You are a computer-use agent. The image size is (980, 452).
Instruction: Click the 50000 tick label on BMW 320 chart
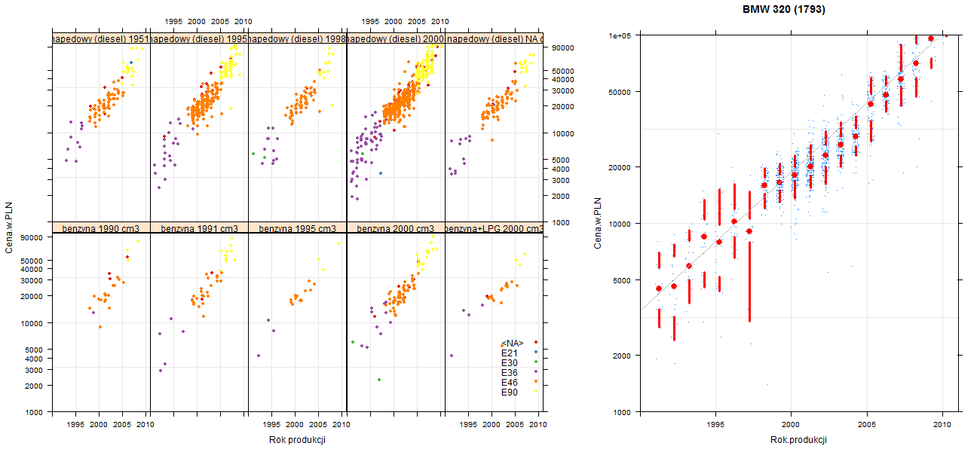coord(620,92)
